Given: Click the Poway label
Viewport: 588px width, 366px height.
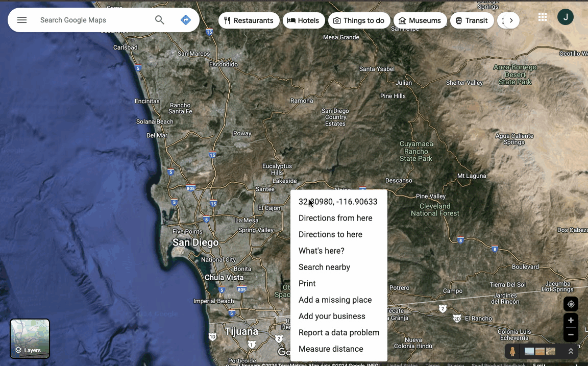Looking at the screenshot, I should point(242,134).
